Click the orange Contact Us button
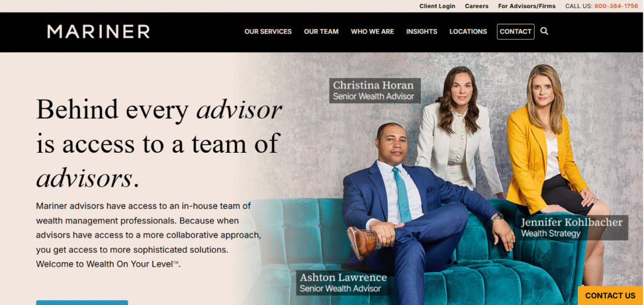 coord(610,296)
